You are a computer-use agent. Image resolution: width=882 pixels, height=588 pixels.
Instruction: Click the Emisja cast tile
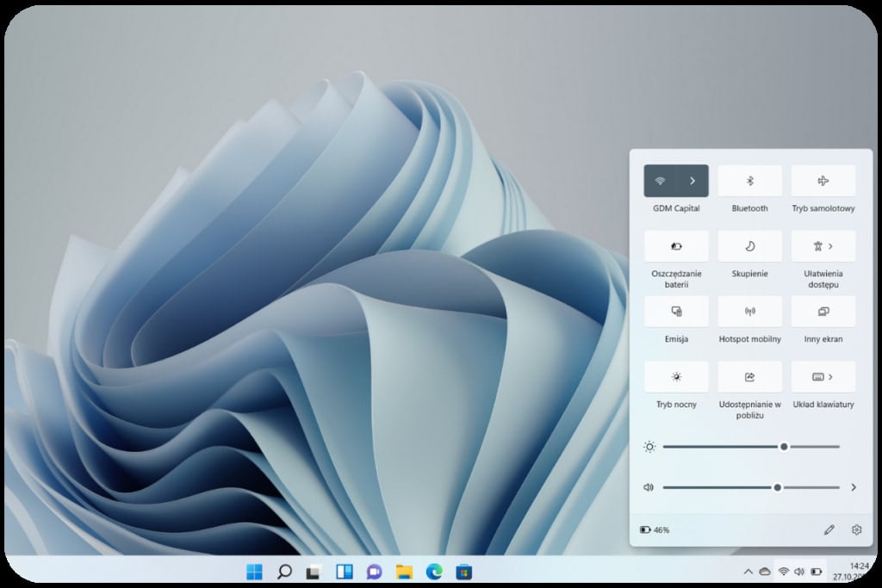(x=676, y=312)
